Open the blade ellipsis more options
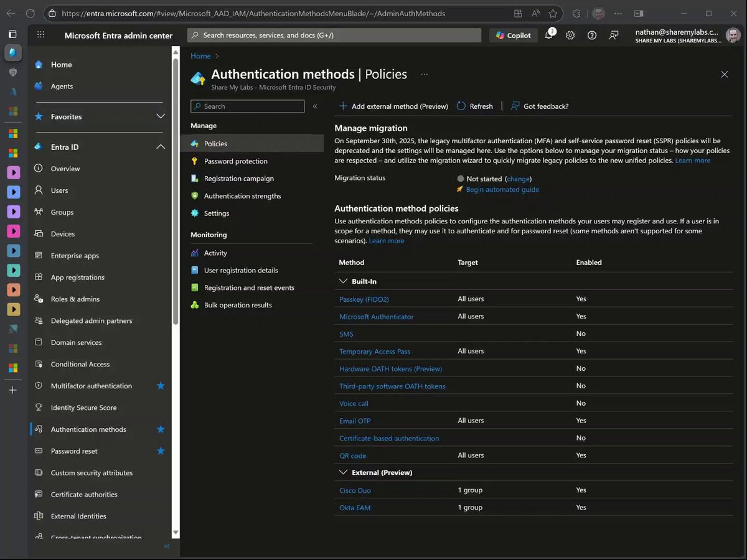 (425, 74)
